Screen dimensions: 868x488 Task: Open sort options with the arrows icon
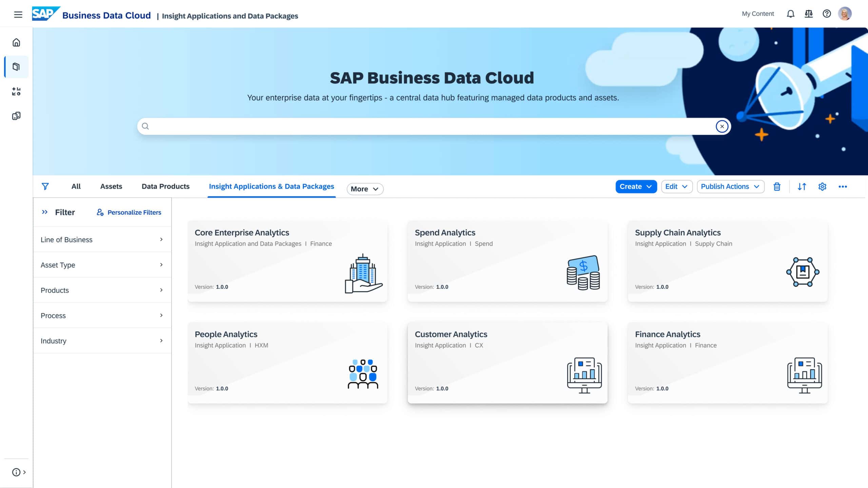802,186
